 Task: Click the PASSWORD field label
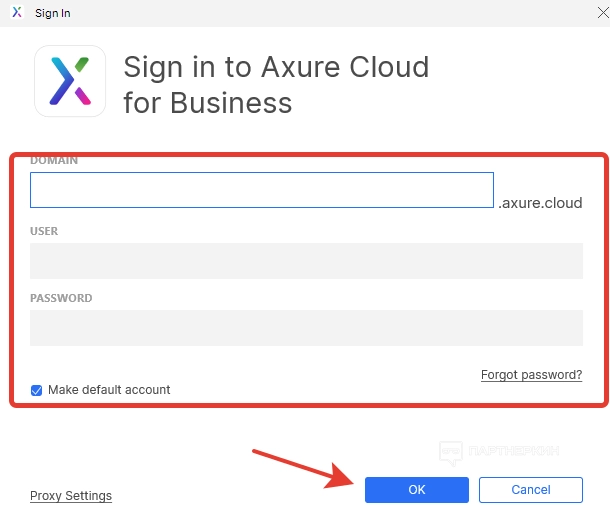61,298
